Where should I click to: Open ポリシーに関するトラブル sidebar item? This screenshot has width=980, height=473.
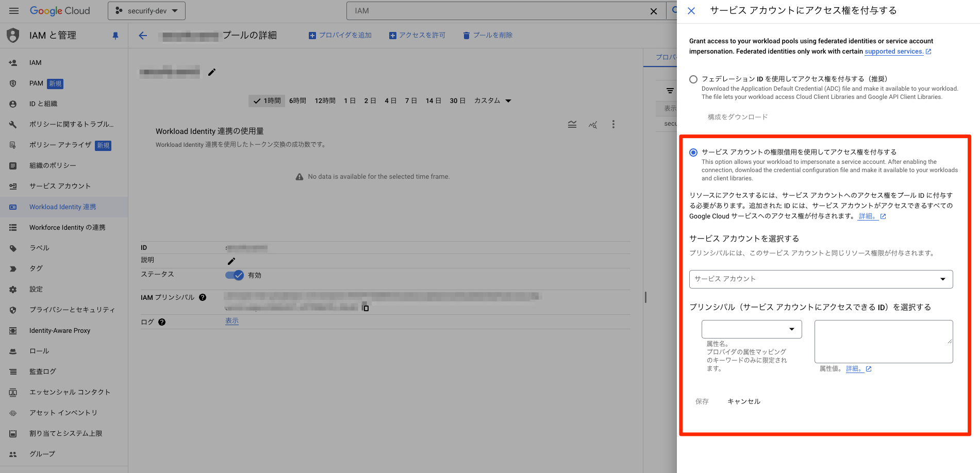(x=64, y=125)
